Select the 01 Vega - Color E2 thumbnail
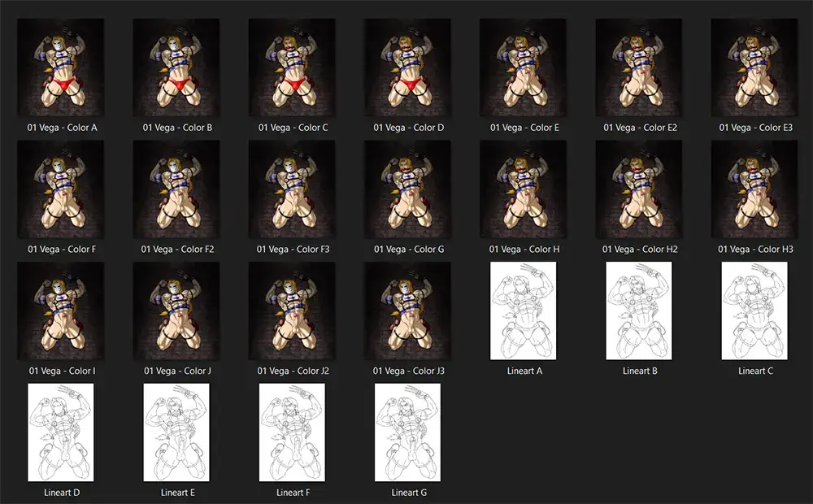Viewport: 813px width, 504px height. 639,67
